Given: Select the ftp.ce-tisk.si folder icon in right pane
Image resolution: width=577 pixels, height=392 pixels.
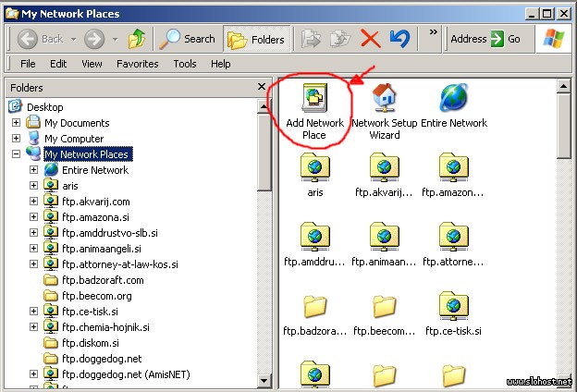Looking at the screenshot, I should point(453,306).
